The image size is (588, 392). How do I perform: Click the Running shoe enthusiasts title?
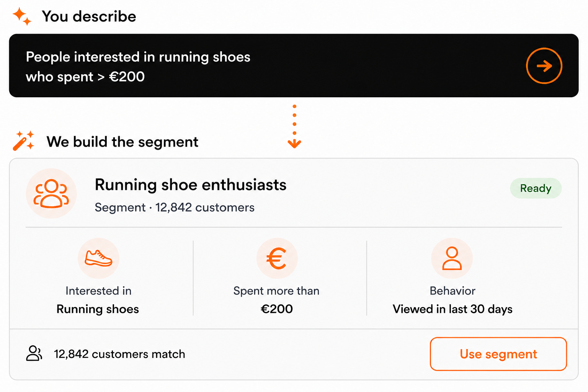click(x=191, y=185)
